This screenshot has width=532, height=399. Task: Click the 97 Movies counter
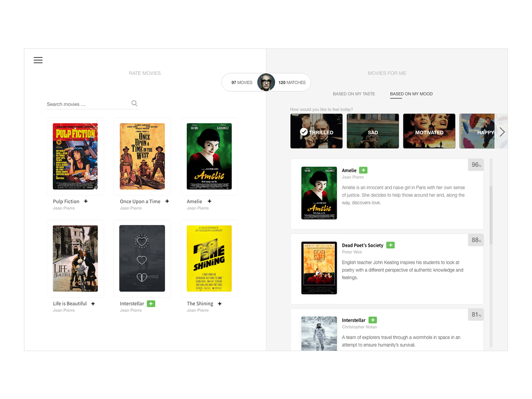[242, 82]
